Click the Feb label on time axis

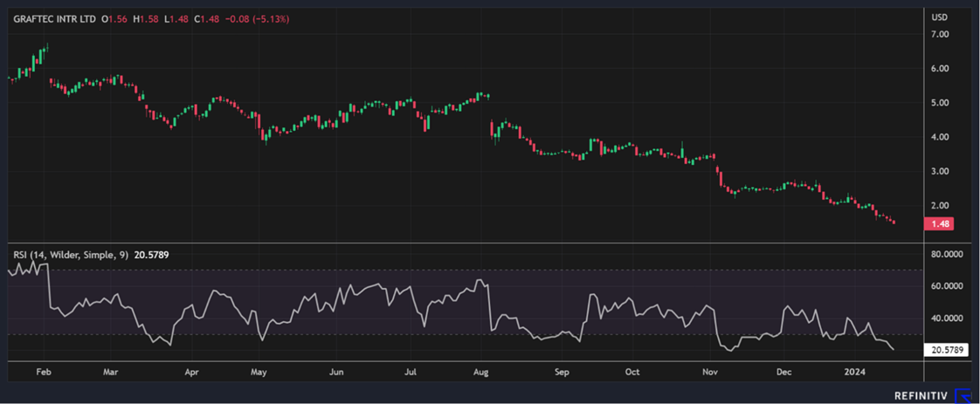point(43,372)
